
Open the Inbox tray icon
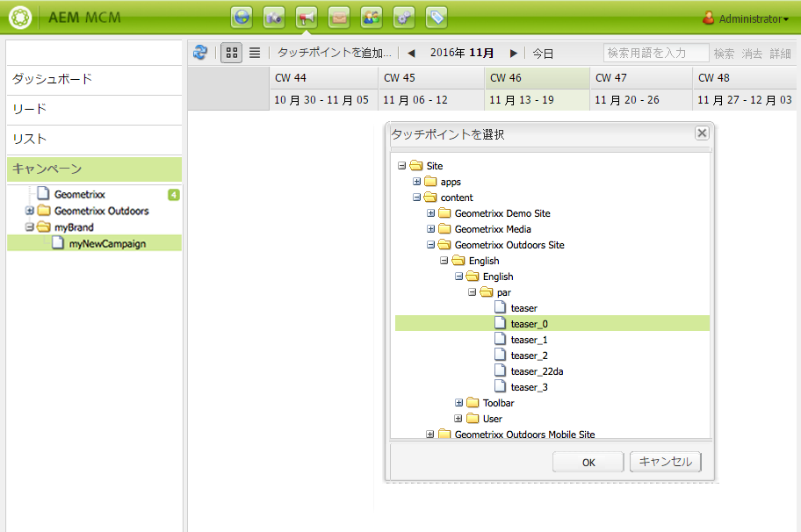coord(339,18)
